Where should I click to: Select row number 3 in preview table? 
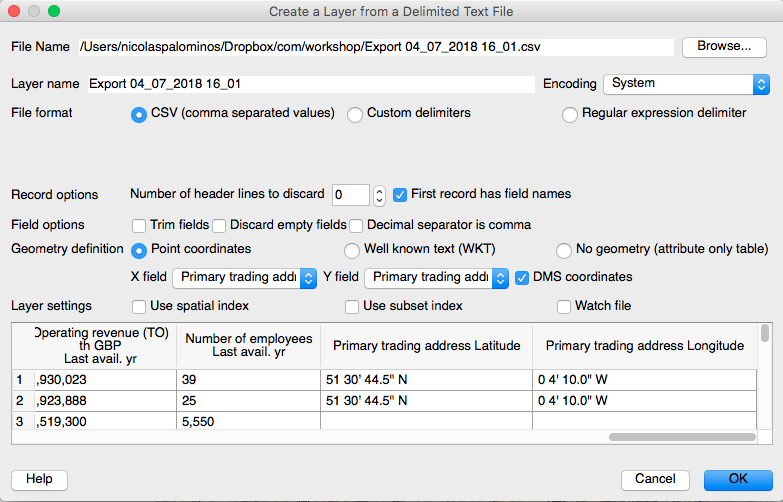coord(23,421)
